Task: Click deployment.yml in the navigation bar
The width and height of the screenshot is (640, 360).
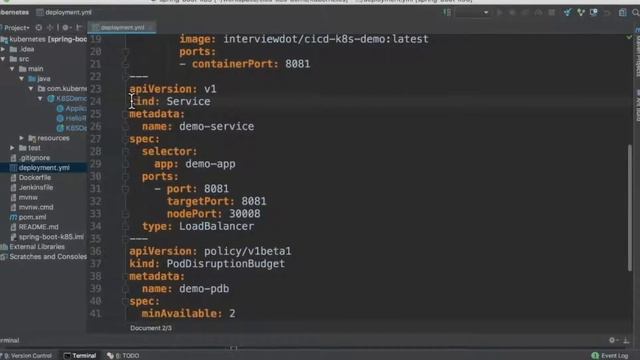Action: coord(64,13)
